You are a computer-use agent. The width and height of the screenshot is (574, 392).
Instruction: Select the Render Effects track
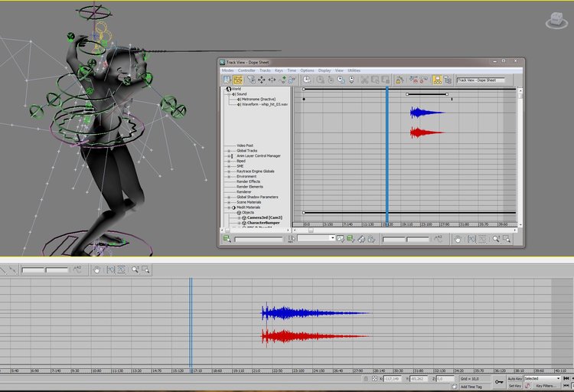[x=248, y=181]
